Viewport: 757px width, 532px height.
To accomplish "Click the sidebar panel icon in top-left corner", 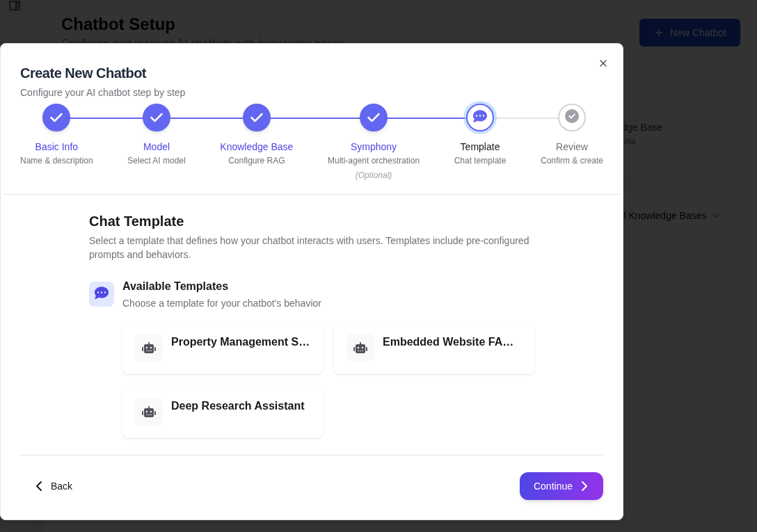I will 15,6.
